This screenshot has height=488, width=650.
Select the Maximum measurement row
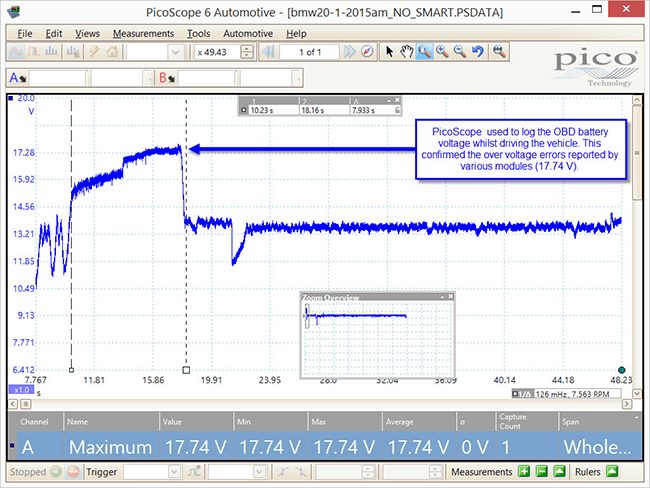coord(325,447)
